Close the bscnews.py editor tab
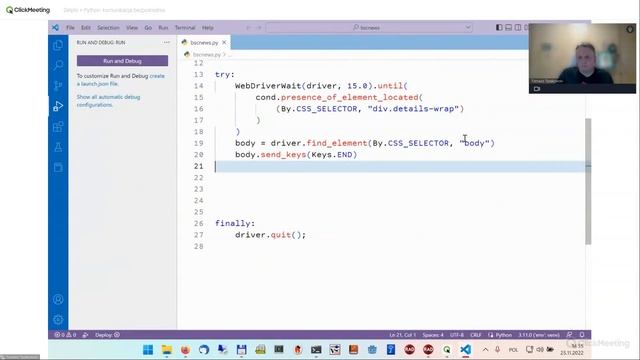Image resolution: width=640 pixels, height=360 pixels. (224, 42)
